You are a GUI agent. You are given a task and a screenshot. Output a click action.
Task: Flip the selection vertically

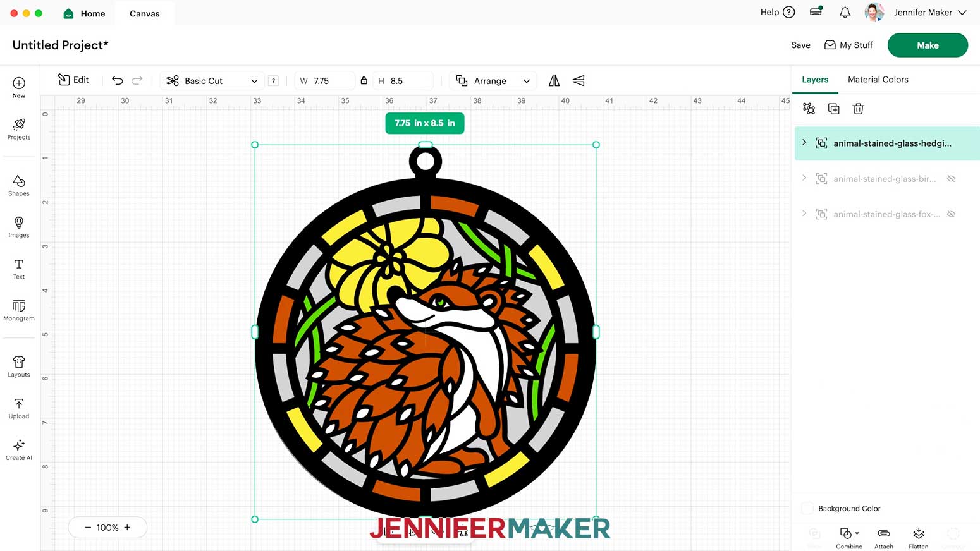[579, 80]
